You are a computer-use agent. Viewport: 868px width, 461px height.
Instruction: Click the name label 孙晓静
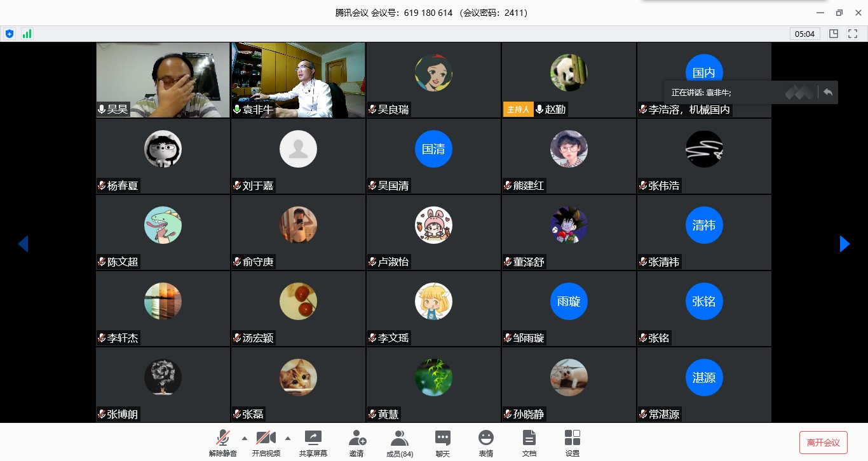(x=529, y=414)
